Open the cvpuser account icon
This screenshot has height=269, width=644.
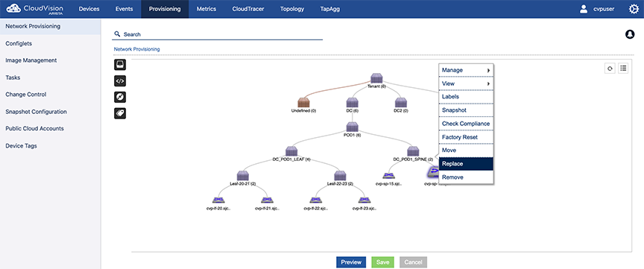pyautogui.click(x=584, y=9)
